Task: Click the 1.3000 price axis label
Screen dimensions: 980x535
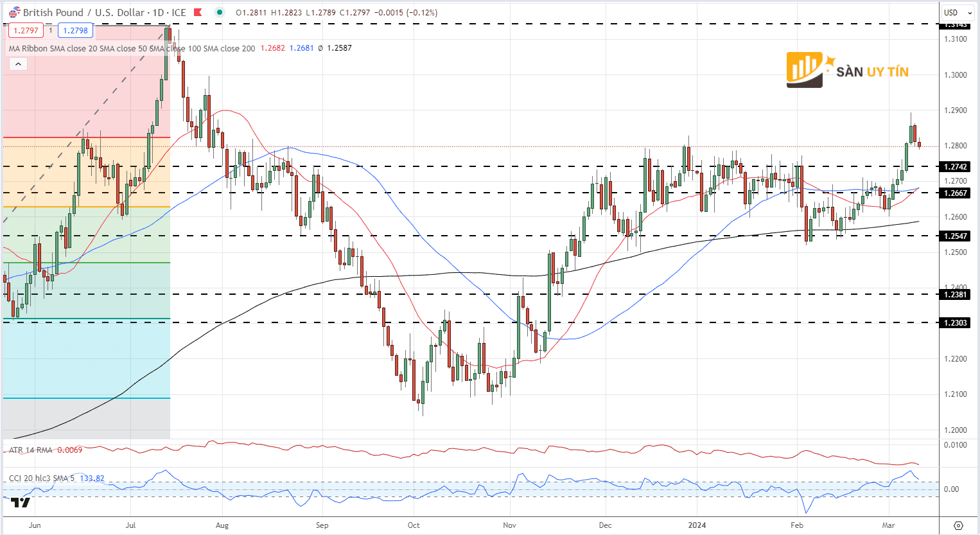Action: (955, 75)
